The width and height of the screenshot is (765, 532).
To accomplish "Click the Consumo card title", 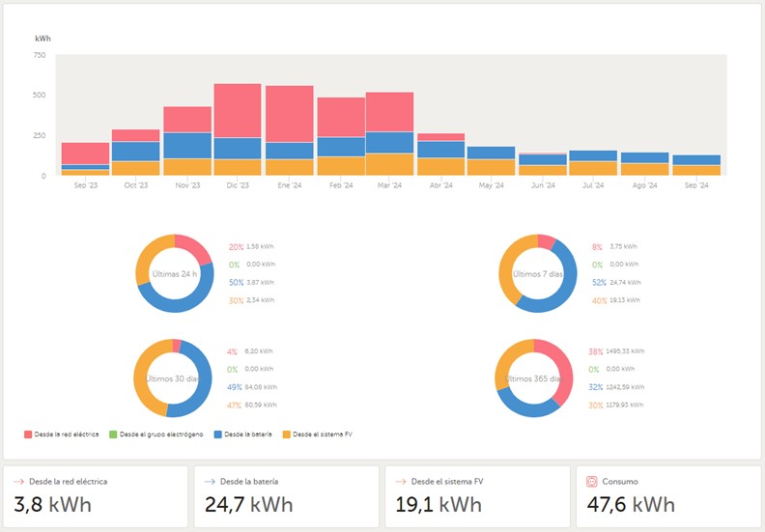I will (x=620, y=481).
